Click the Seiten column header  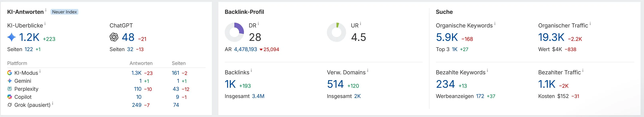(179, 63)
